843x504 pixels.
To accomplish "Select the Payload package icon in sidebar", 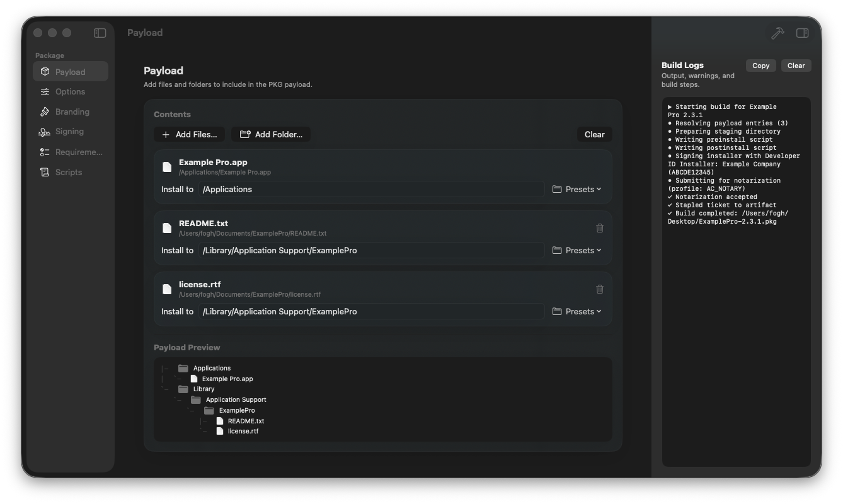I will pos(44,71).
